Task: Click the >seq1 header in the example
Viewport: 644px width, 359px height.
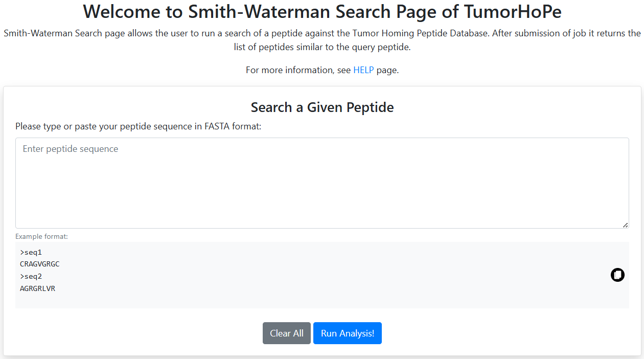Action: pos(31,252)
